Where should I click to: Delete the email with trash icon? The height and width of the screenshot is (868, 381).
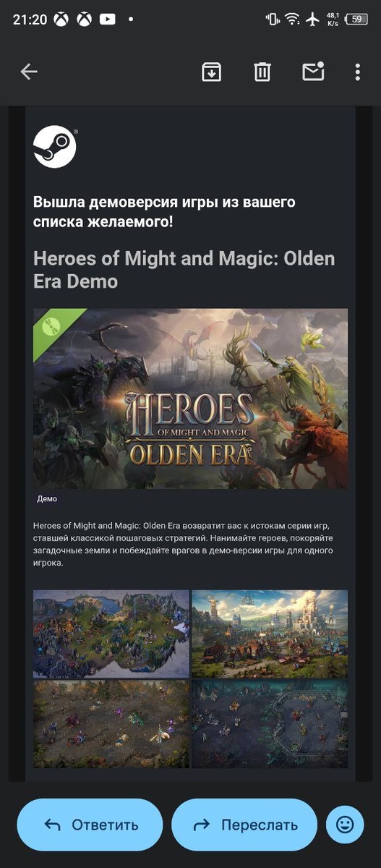(x=262, y=72)
